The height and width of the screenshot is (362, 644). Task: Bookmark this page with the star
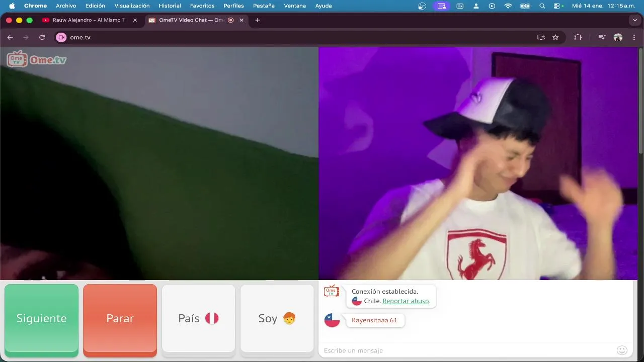coord(555,37)
